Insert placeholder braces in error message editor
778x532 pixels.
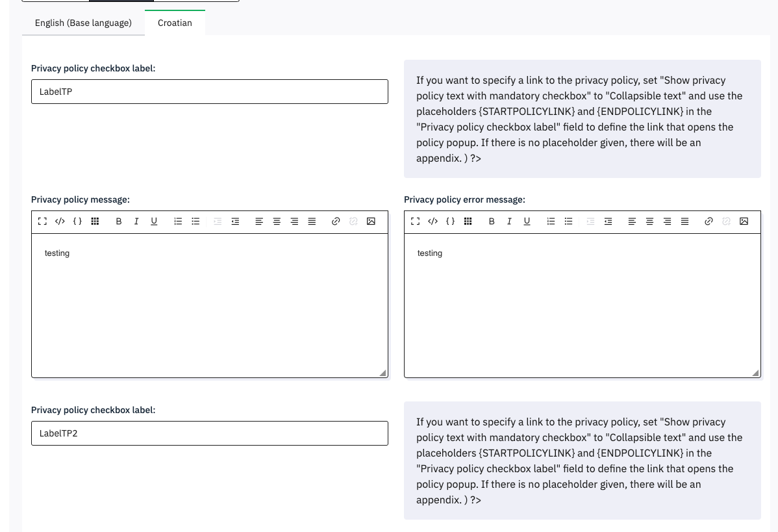(451, 222)
